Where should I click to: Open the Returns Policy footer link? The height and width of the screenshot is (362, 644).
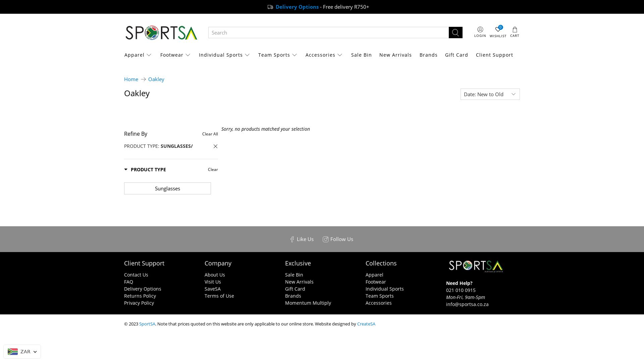click(140, 296)
